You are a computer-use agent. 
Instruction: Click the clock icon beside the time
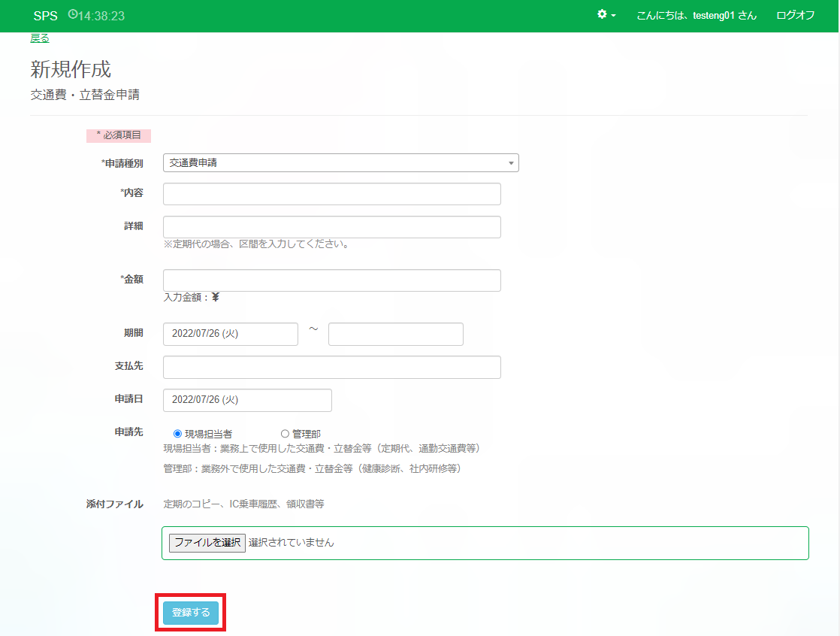[72, 15]
